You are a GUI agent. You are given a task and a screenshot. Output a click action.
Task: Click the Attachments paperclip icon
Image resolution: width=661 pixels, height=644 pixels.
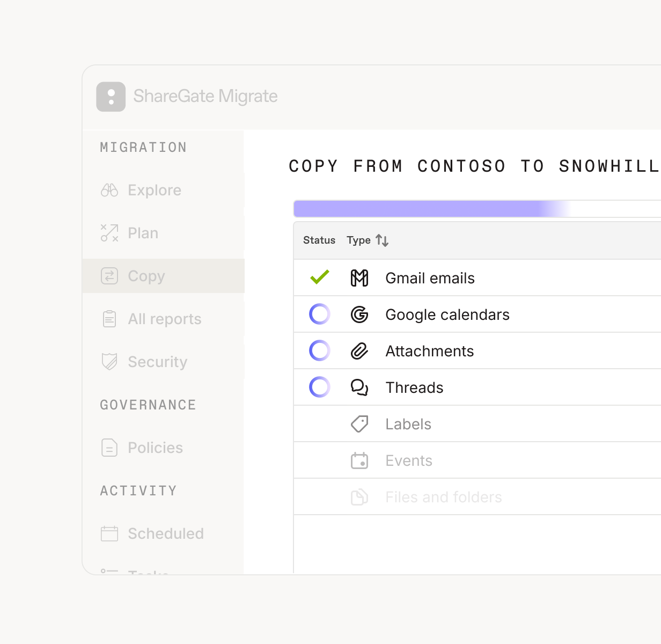[359, 351]
